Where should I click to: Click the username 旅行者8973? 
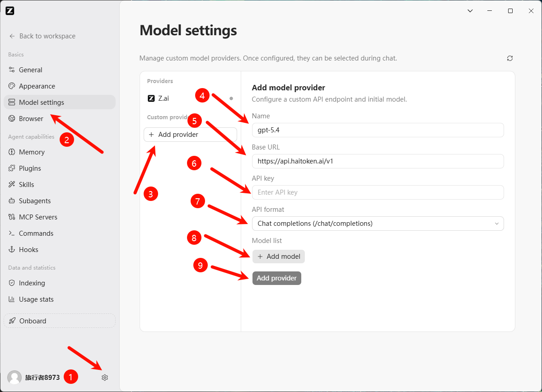pyautogui.click(x=42, y=378)
